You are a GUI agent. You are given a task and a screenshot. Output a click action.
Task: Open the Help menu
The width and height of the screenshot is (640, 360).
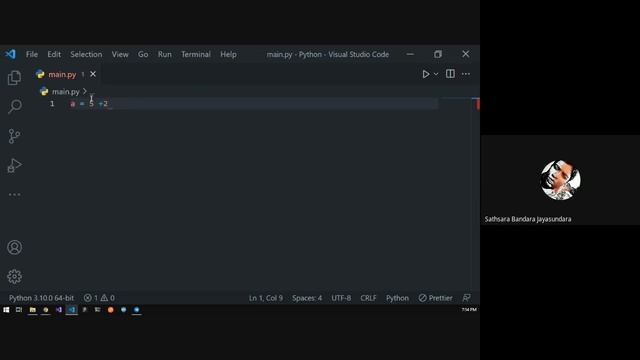tap(228, 54)
